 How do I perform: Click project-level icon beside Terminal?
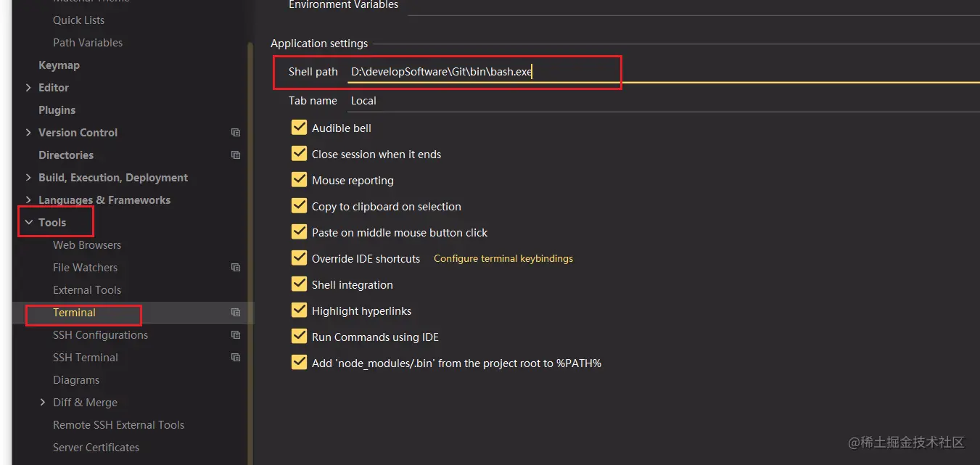pyautogui.click(x=236, y=313)
